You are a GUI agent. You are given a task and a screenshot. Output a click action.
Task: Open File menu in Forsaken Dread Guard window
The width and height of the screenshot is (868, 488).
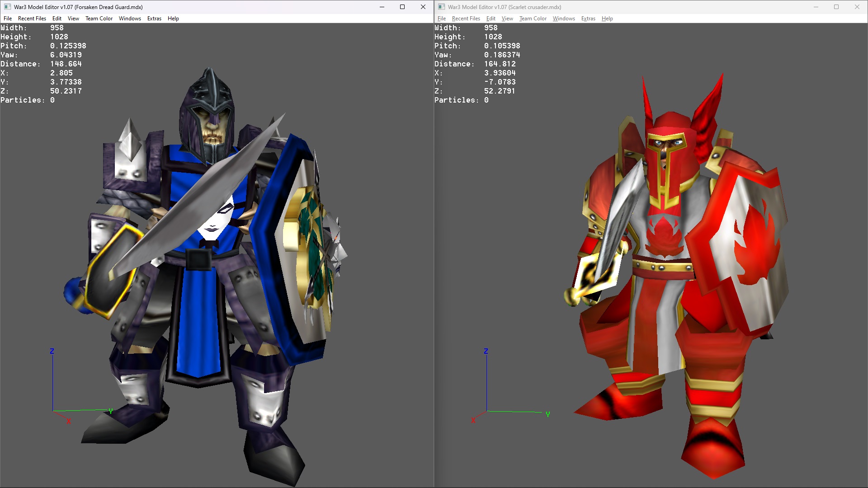(8, 19)
